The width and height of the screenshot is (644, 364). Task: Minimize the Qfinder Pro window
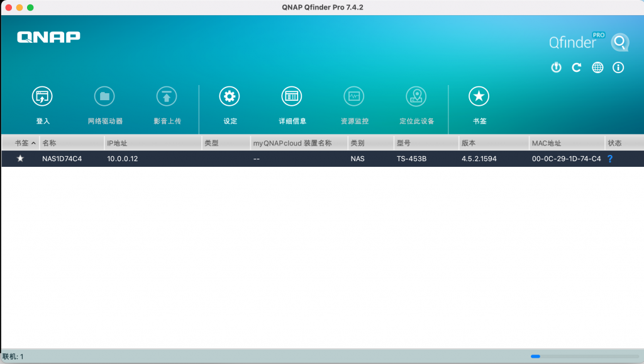point(19,8)
